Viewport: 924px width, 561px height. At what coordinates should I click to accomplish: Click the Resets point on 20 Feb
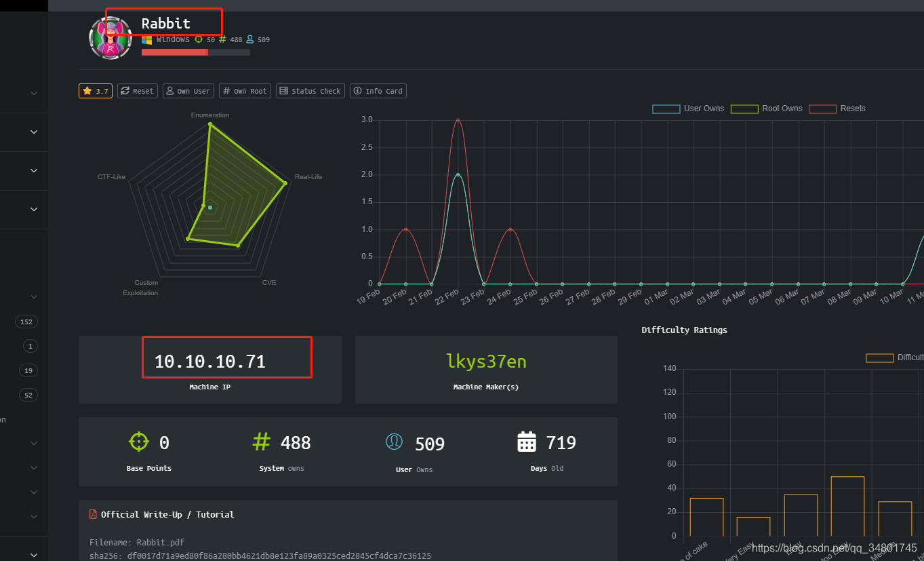click(x=405, y=229)
